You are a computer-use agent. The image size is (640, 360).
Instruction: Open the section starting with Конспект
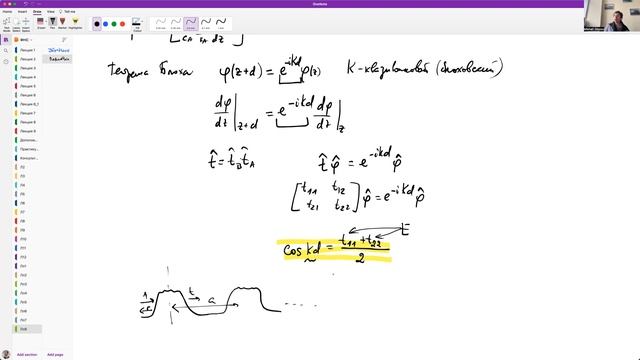(27, 158)
